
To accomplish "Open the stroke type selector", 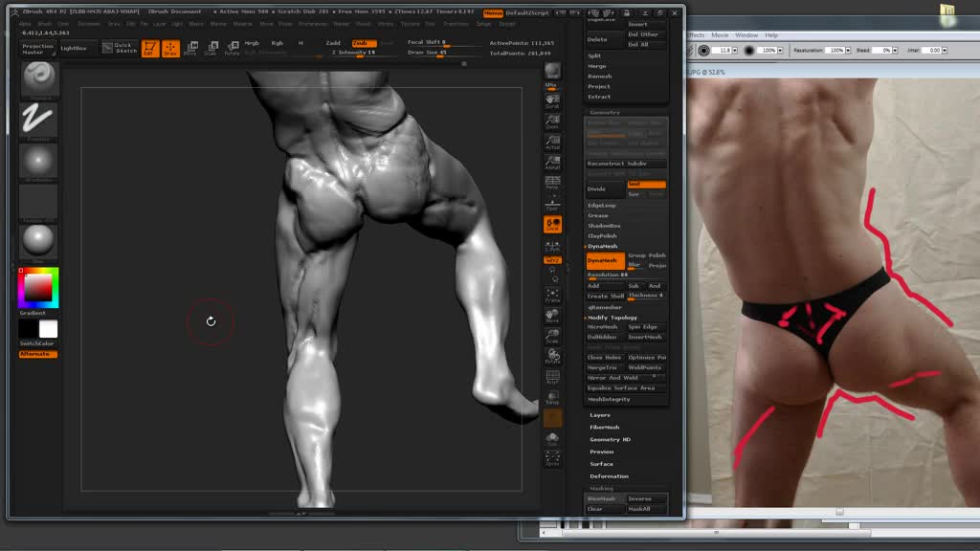I will click(38, 121).
